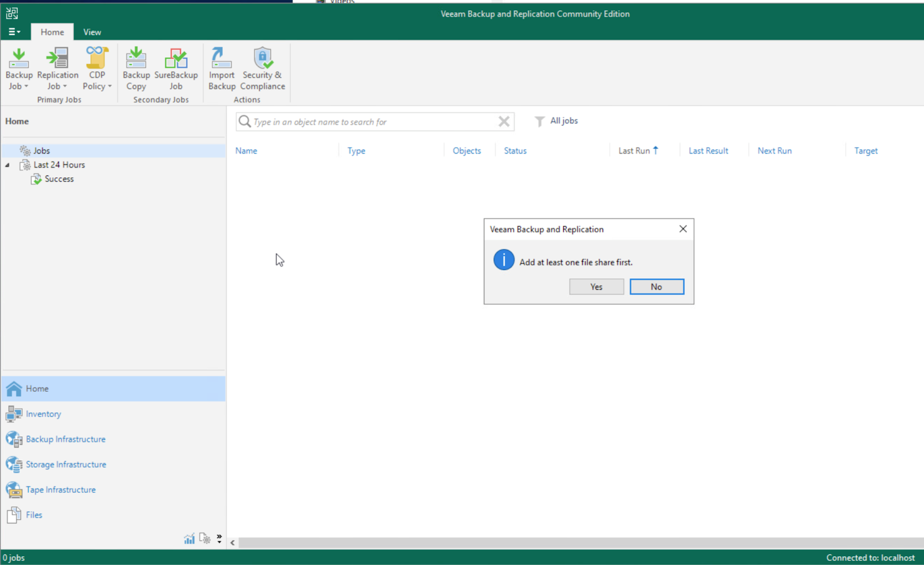Open Tape Infrastructure view
Viewport: 924px width, 565px height.
point(113,490)
